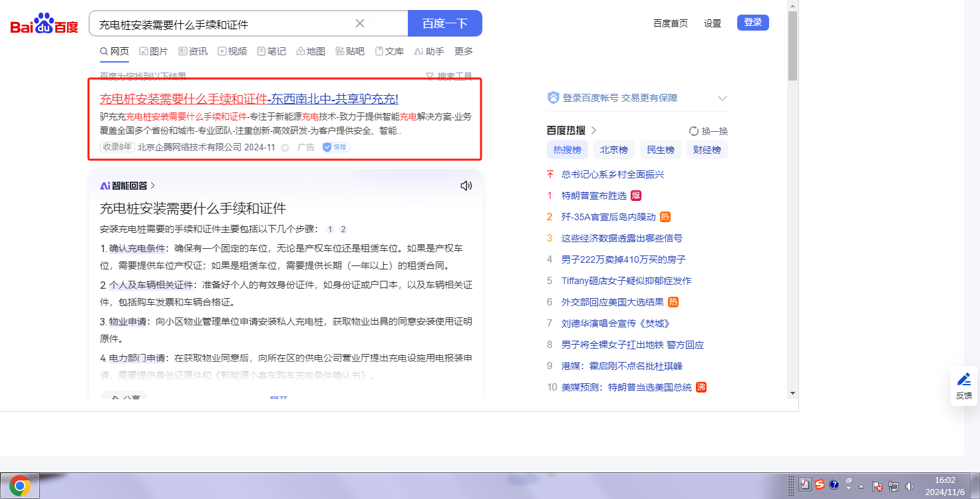Click the 换一换 refresh icon
This screenshot has width=980, height=499.
point(694,131)
